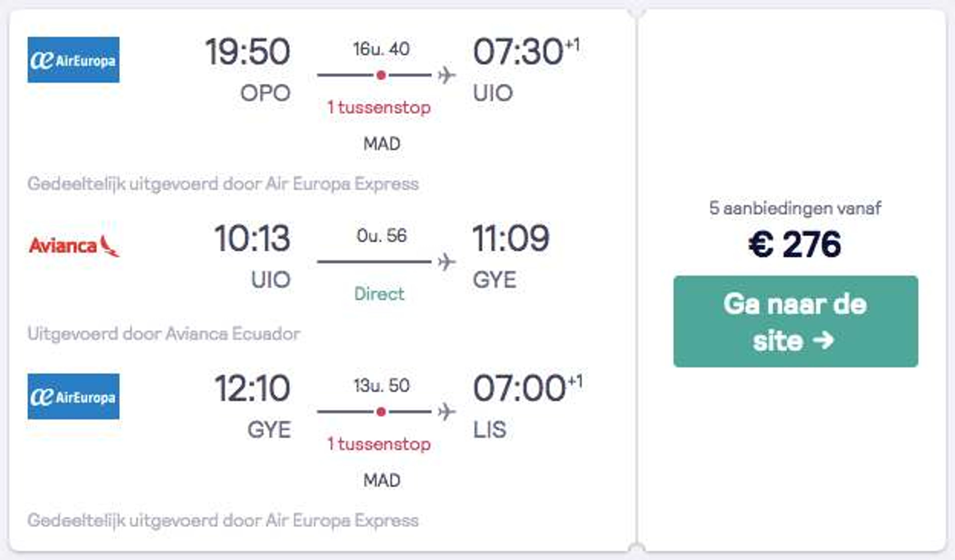
Task: Click the 19:50 departure time from OPO
Action: pyautogui.click(x=247, y=51)
